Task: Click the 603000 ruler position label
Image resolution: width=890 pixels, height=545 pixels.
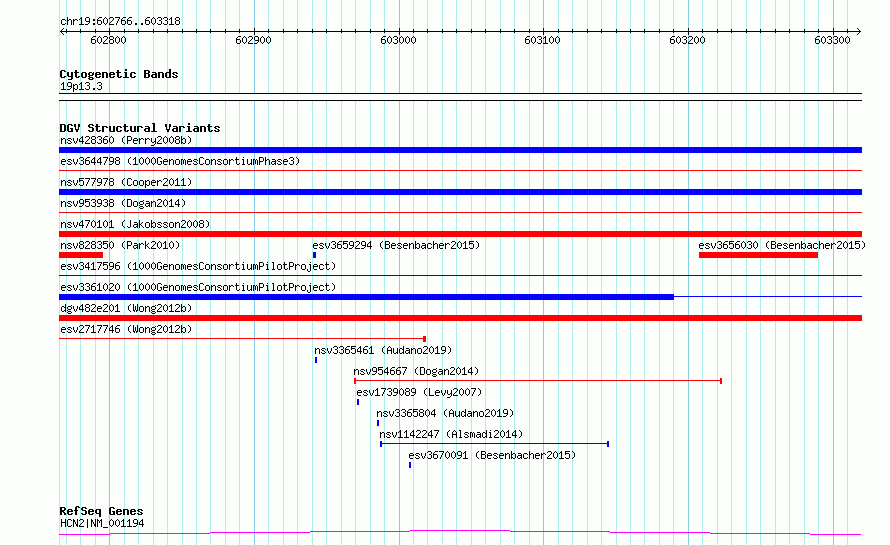Action: click(398, 40)
